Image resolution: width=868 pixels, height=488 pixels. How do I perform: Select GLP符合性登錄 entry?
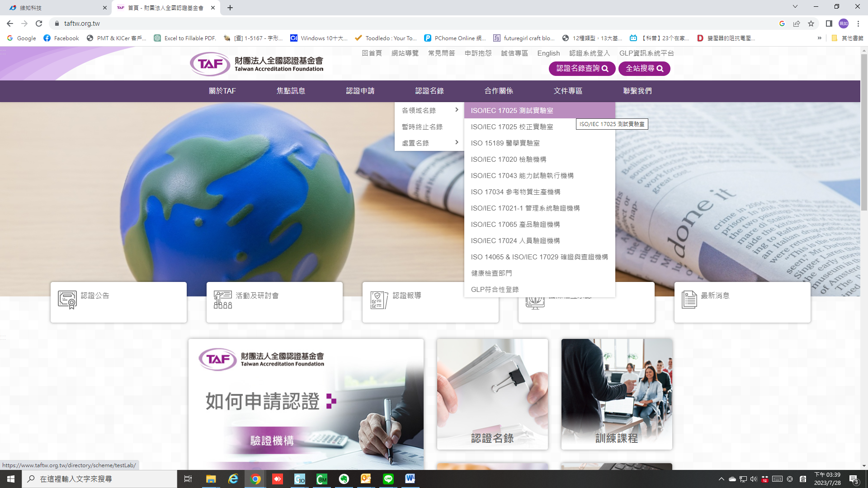tap(539, 289)
